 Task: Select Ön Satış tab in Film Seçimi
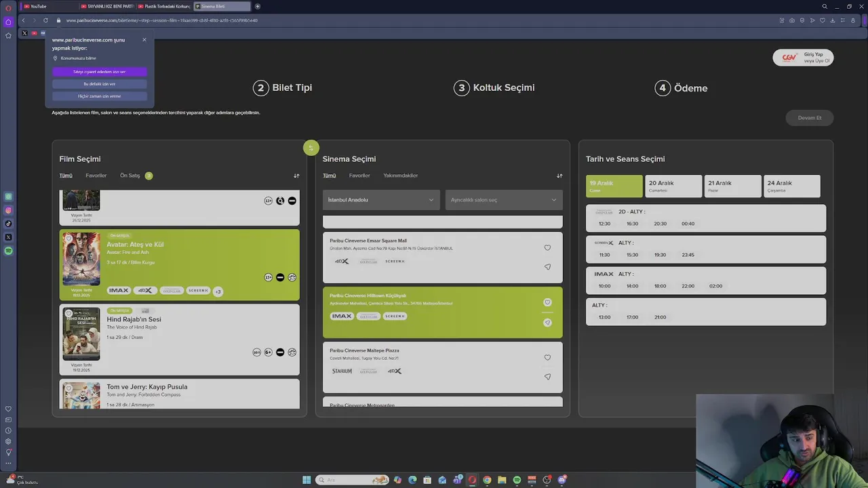(x=130, y=176)
